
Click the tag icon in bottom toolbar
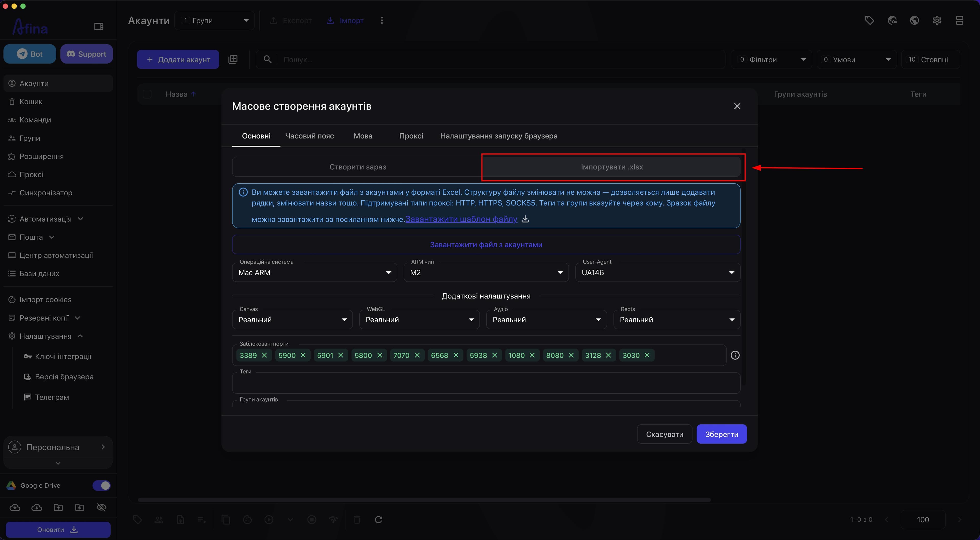click(x=137, y=519)
